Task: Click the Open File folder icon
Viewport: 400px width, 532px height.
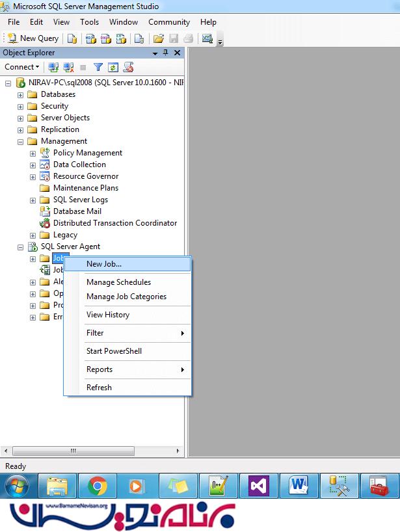Action: (158, 38)
